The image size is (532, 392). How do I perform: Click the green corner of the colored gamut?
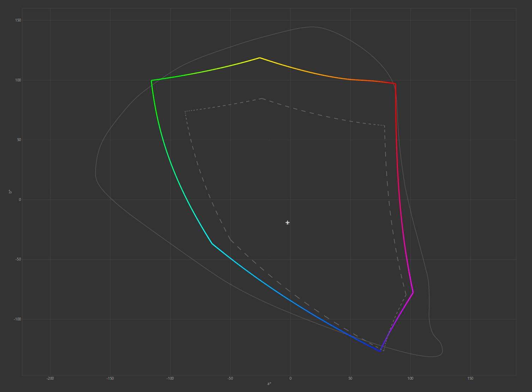tap(152, 81)
